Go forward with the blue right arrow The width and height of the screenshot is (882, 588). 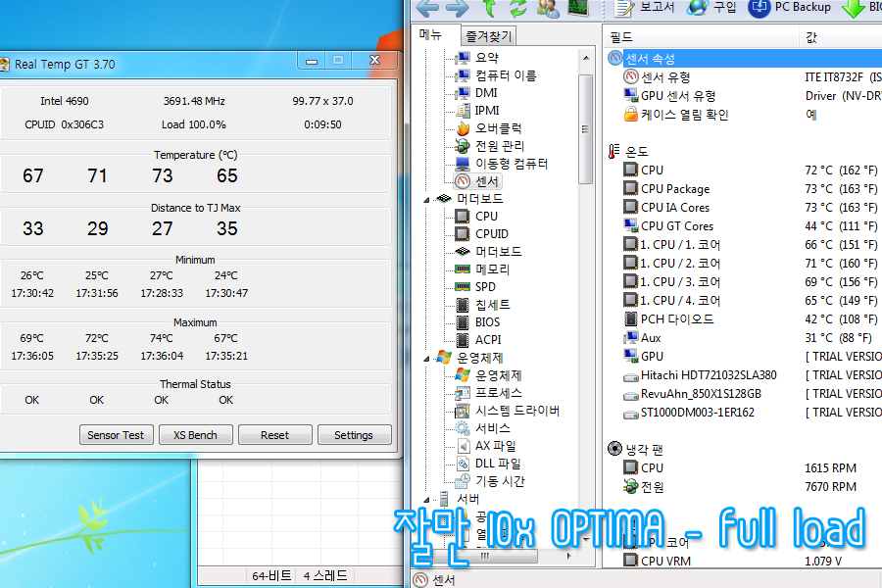point(457,8)
